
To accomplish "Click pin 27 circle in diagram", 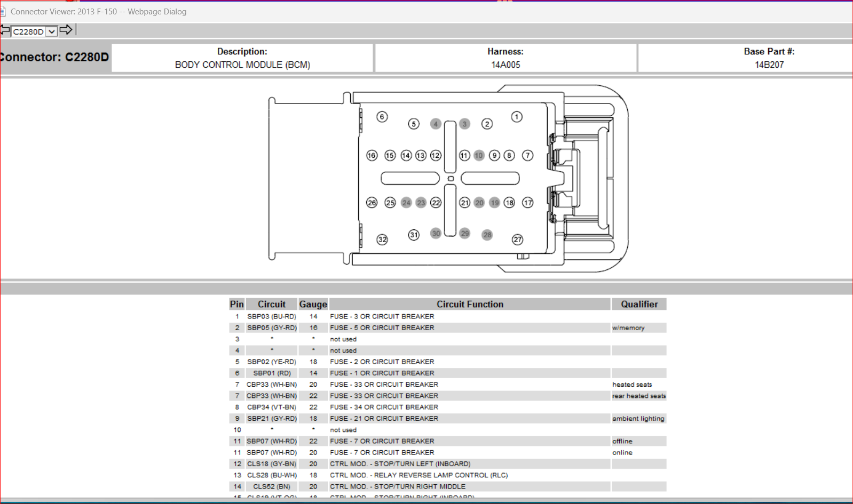I will pos(517,239).
